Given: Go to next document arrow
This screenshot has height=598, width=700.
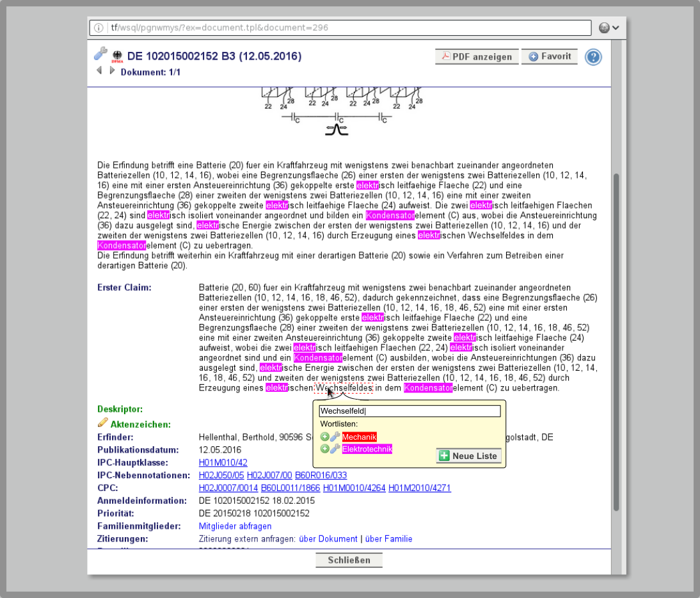Looking at the screenshot, I should [x=112, y=70].
